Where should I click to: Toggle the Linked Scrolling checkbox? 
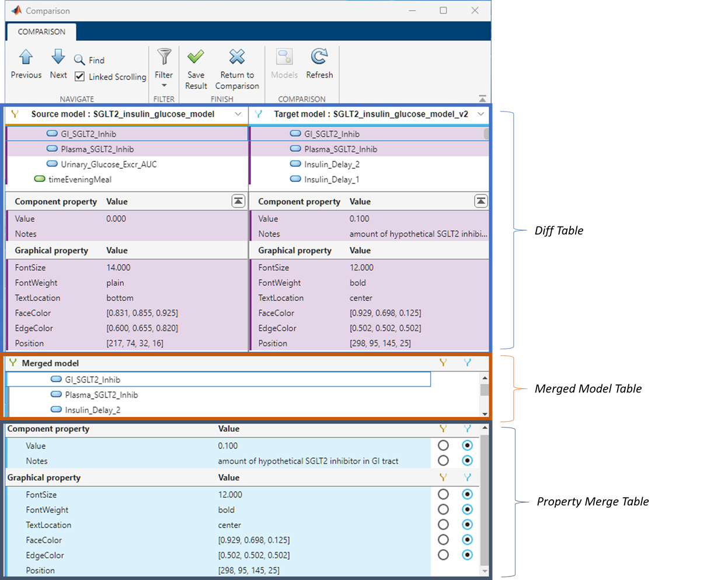[x=80, y=77]
